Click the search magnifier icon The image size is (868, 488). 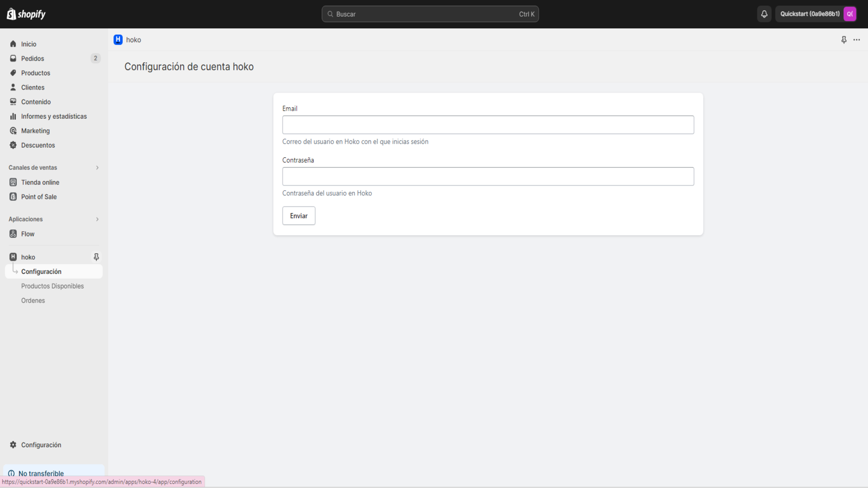(x=330, y=14)
